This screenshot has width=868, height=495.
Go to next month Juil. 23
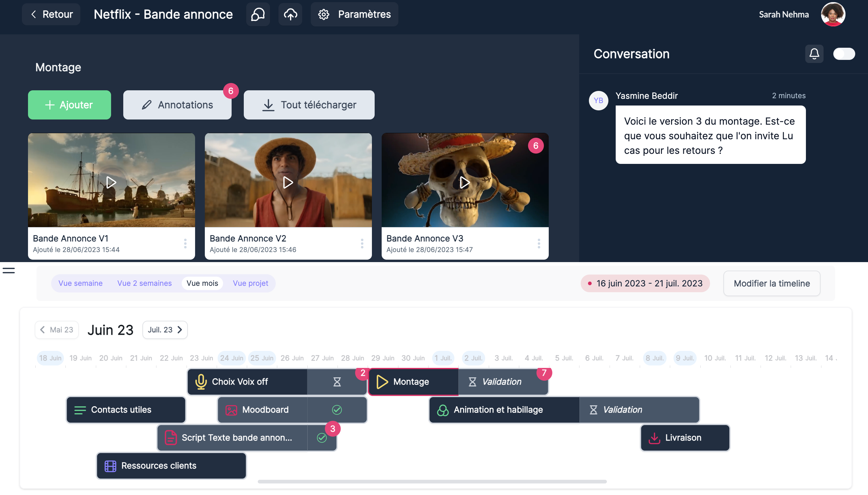pyautogui.click(x=165, y=330)
